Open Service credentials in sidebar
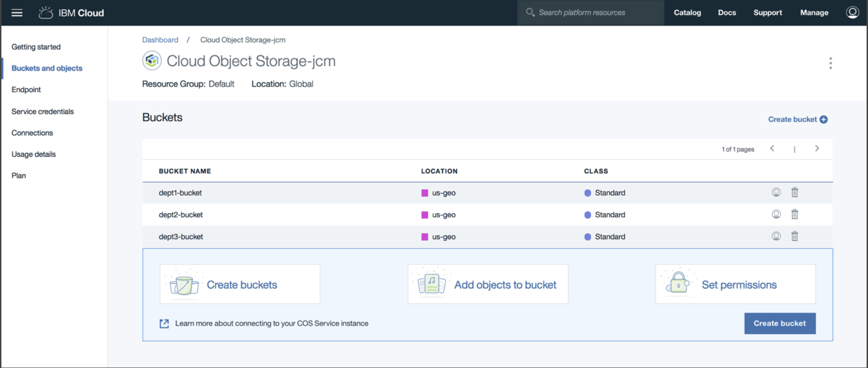The width and height of the screenshot is (868, 368). tap(43, 112)
